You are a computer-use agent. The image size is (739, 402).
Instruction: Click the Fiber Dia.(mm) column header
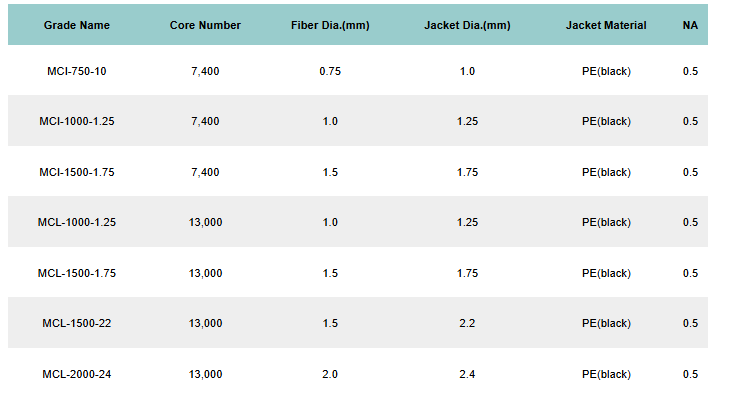(x=330, y=25)
